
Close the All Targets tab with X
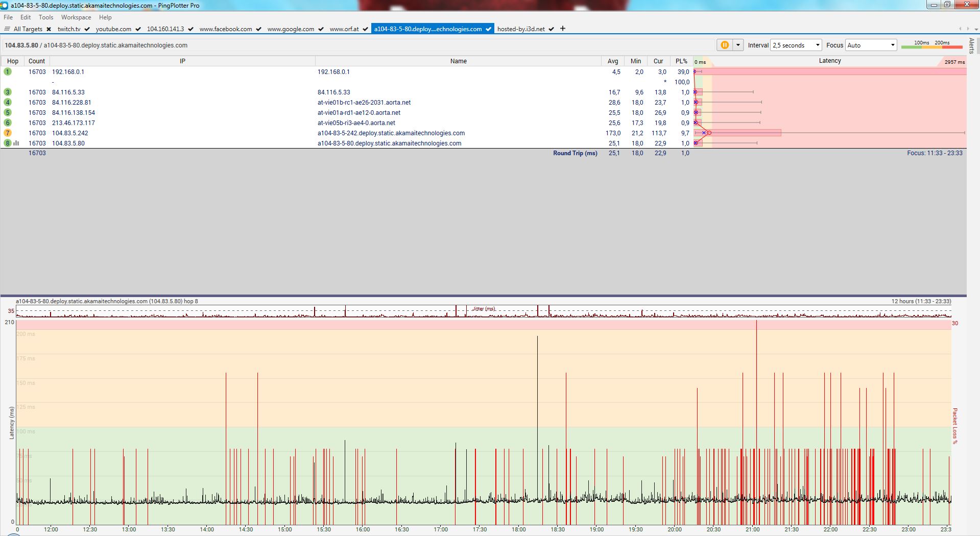click(x=49, y=29)
